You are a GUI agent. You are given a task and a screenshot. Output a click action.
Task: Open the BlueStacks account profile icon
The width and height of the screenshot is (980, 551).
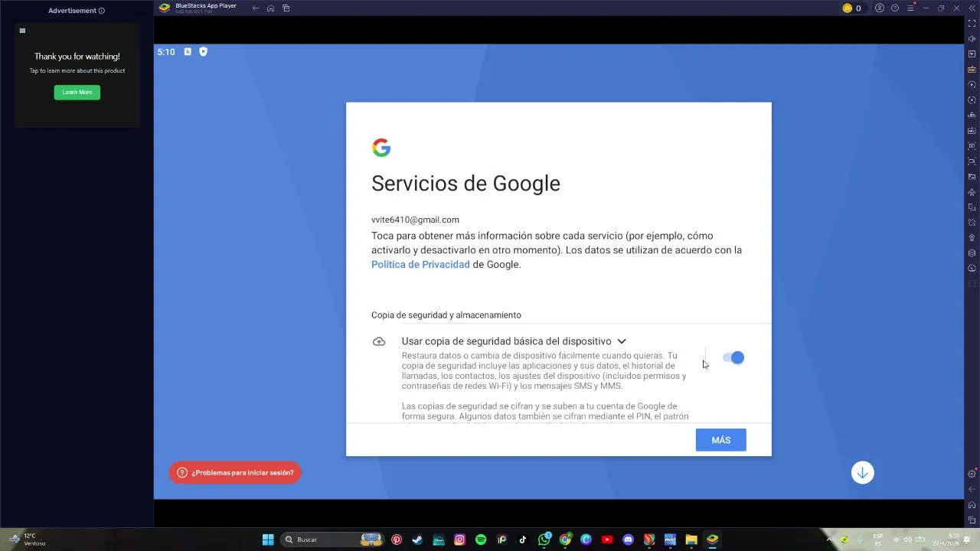(x=880, y=8)
